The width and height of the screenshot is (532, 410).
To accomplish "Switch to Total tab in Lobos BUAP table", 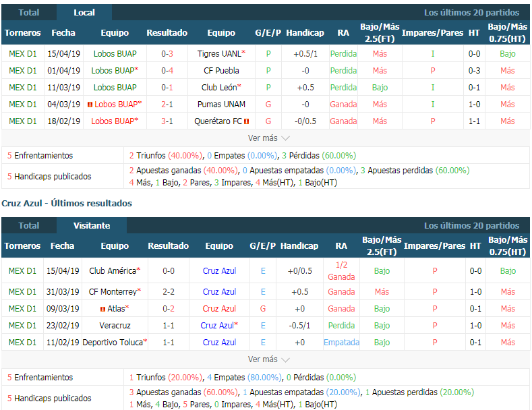I will 29,13.
